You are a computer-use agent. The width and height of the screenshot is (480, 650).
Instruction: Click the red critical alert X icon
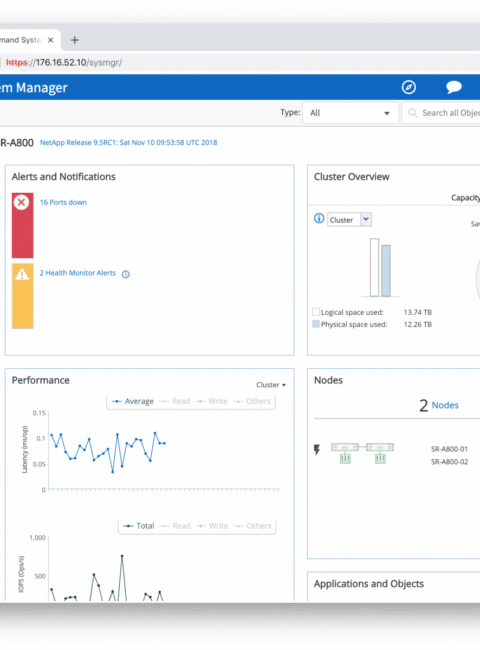22,203
